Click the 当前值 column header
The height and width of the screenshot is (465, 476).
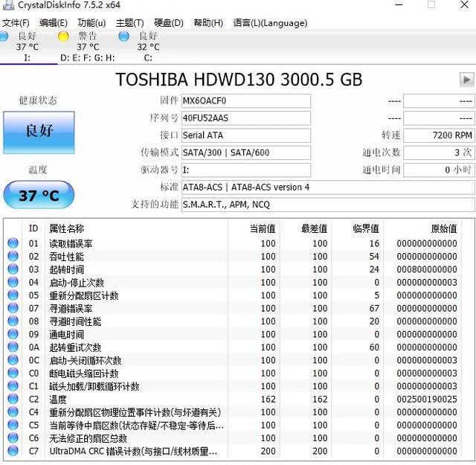pos(263,228)
